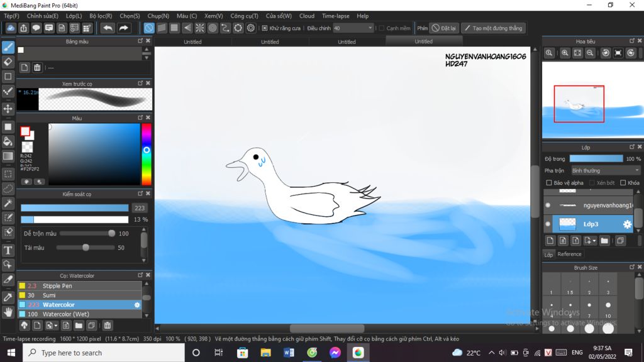Select the Sumi brush
This screenshot has width=644, height=362.
click(80, 295)
